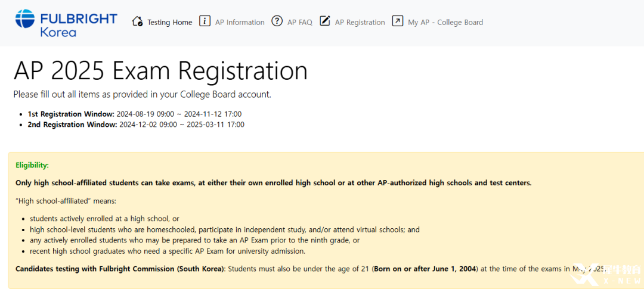Click the pencil edit icon beside AP Registration

tap(325, 21)
